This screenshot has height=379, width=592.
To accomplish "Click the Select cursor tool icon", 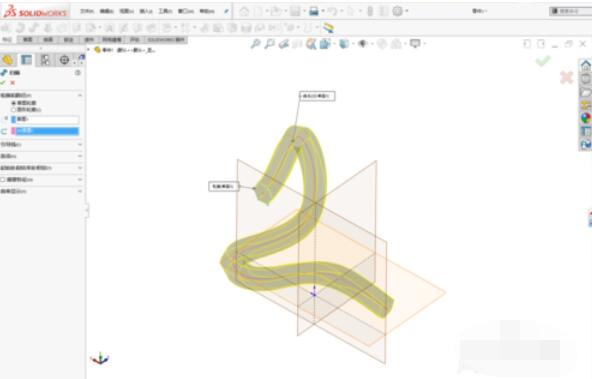I will [x=350, y=11].
